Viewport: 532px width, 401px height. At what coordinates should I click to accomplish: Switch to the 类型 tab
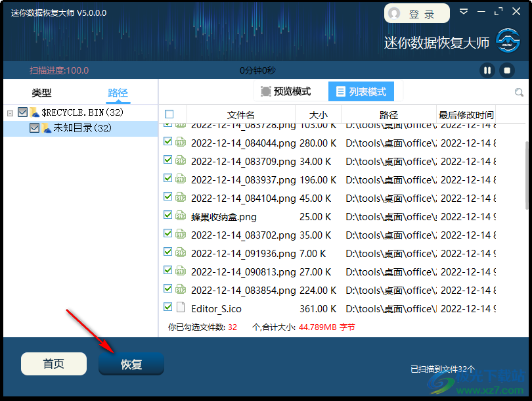(41, 92)
